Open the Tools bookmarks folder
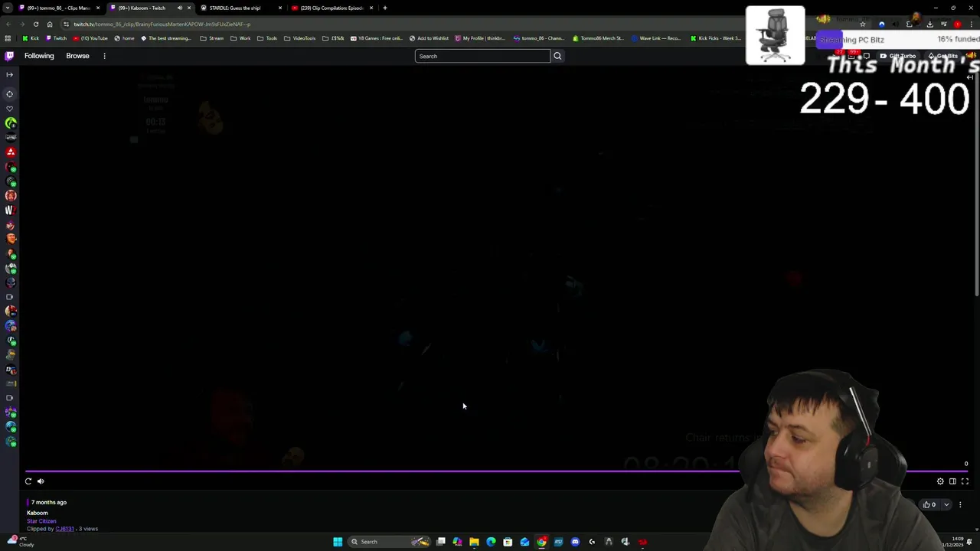The image size is (980, 551). [x=267, y=38]
